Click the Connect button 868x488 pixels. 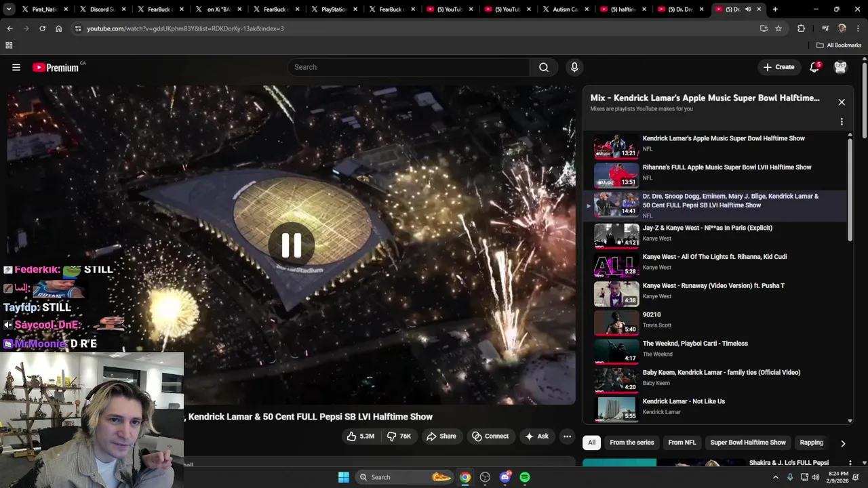[490, 436]
